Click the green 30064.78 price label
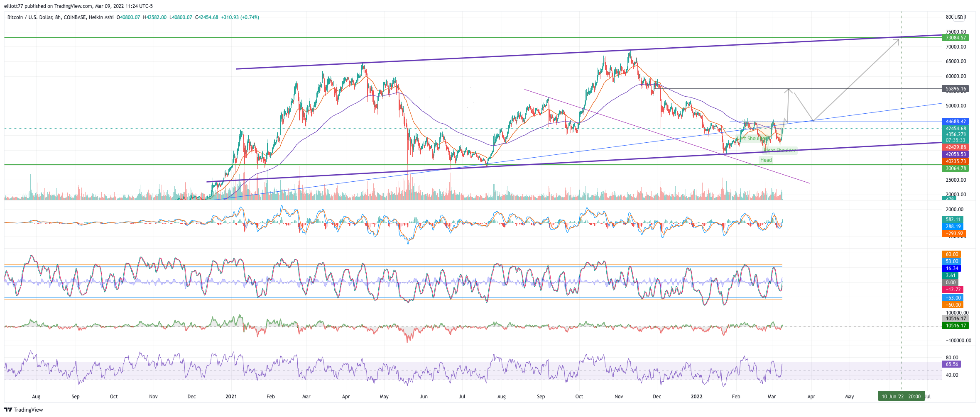The height and width of the screenshot is (417, 980). (955, 168)
